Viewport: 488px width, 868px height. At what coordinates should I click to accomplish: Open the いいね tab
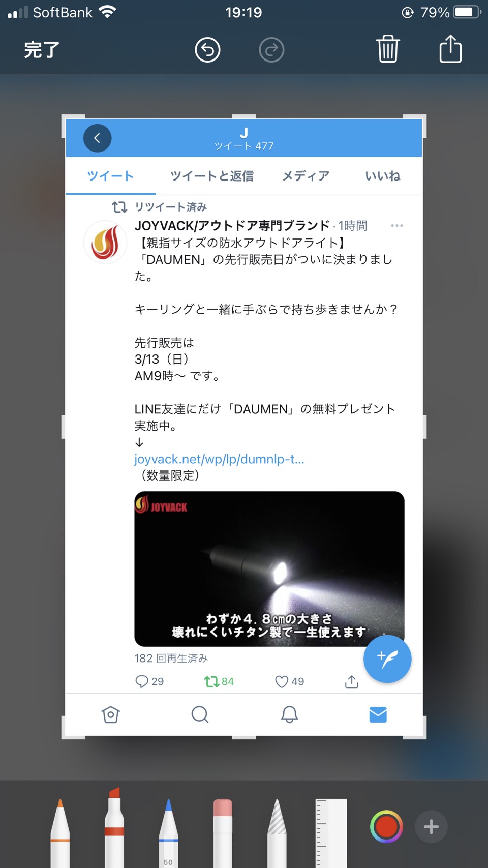[x=383, y=176]
